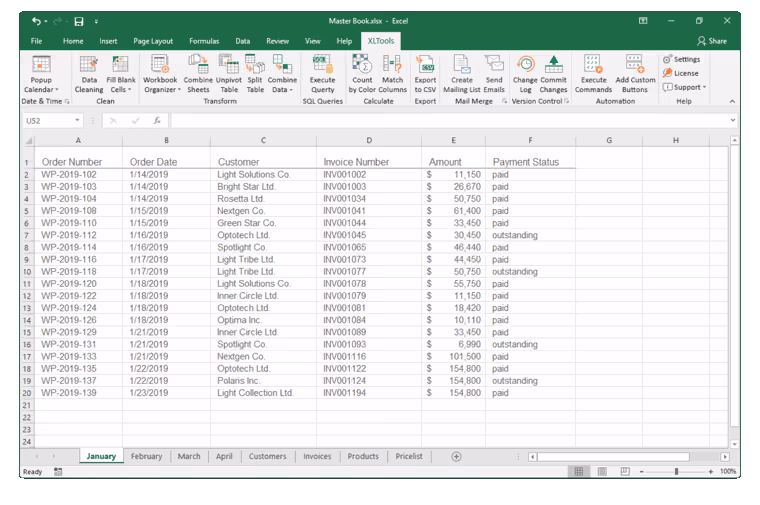Image resolution: width=760 pixels, height=505 pixels.
Task: Select Normal view in status bar
Action: [578, 471]
